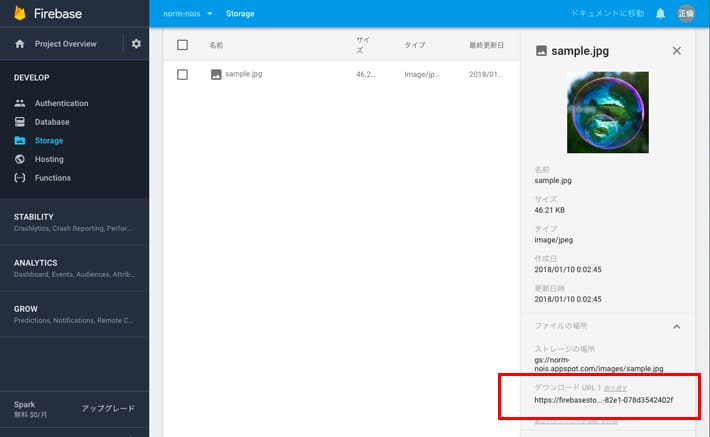Collapse the ファイルの場所 section
Viewport: 710px width, 437px height.
point(676,326)
